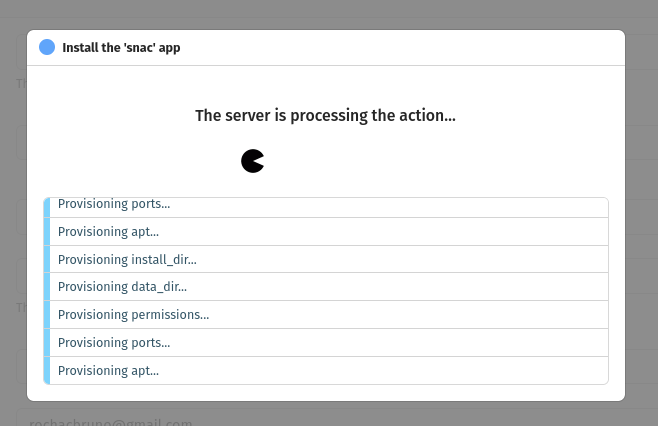Screen dimensions: 658x426
Task: Click the 'Provisioning apt...' line above install_dir
Action: pyautogui.click(x=108, y=231)
